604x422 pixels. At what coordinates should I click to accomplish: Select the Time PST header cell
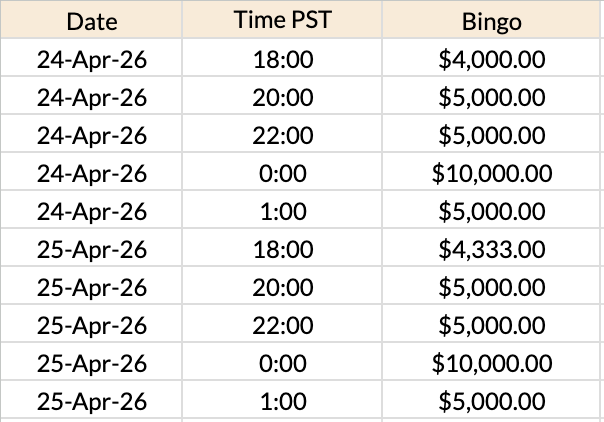[x=281, y=20]
